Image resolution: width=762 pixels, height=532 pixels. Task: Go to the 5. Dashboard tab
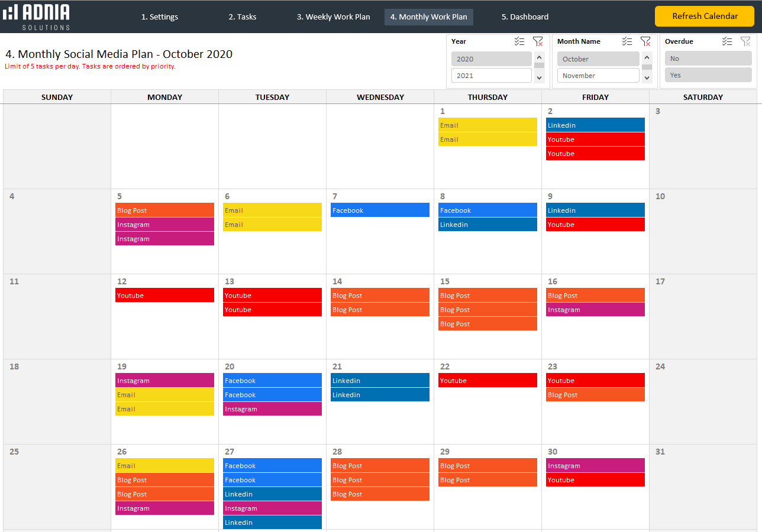tap(525, 17)
